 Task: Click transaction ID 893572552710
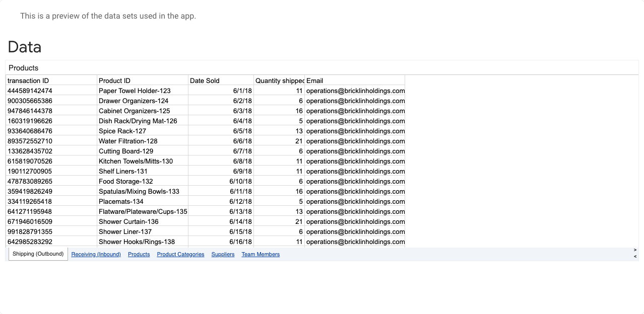click(x=51, y=141)
